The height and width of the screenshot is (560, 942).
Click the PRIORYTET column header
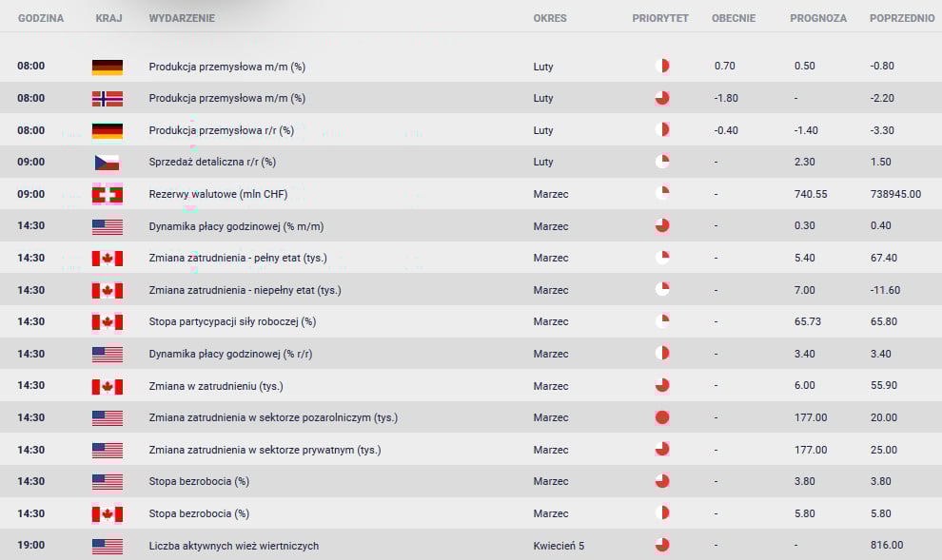660,18
